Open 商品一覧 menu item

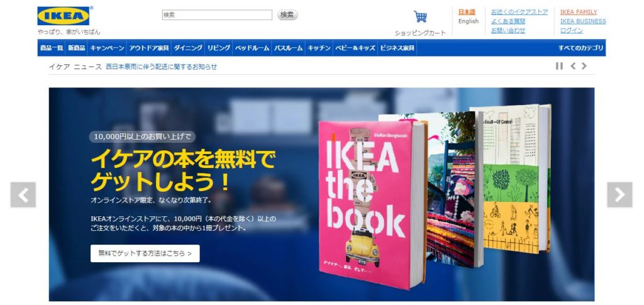52,48
